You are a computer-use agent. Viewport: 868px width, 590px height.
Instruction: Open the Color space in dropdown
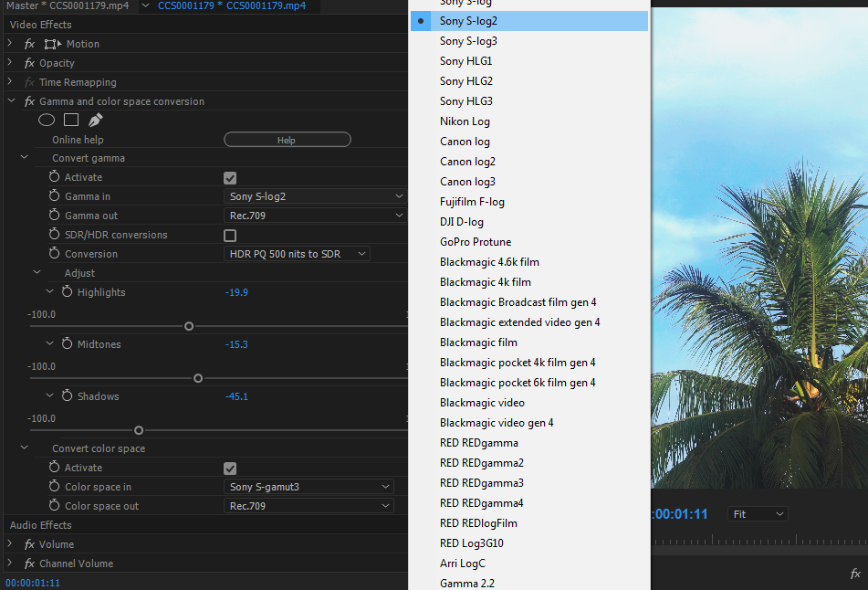click(x=309, y=487)
